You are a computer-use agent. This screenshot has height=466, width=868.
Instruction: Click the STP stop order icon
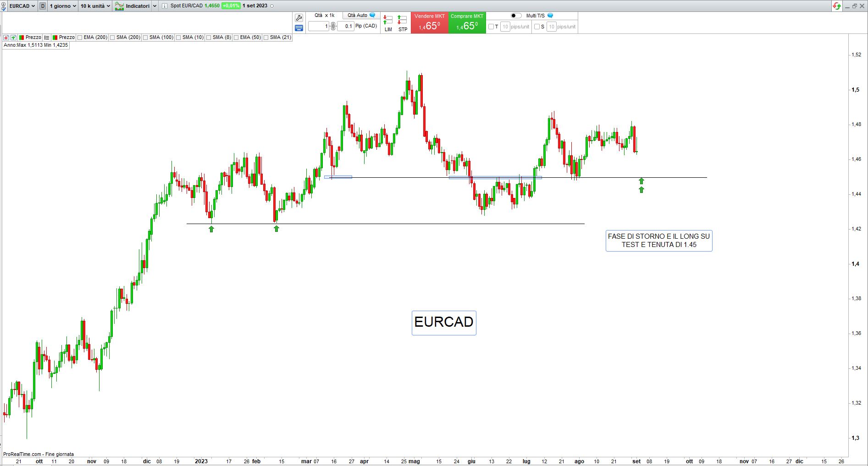(x=402, y=22)
